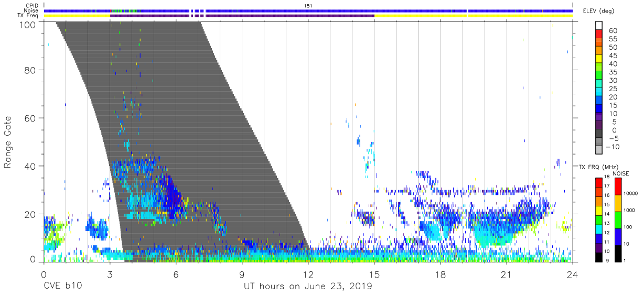Click the cyan segment of TX FRQ color bar
The image size is (644, 297).
point(598,229)
